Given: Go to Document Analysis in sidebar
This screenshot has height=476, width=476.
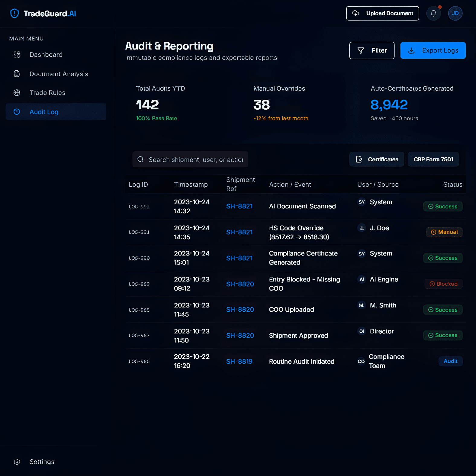Looking at the screenshot, I should click(x=59, y=74).
